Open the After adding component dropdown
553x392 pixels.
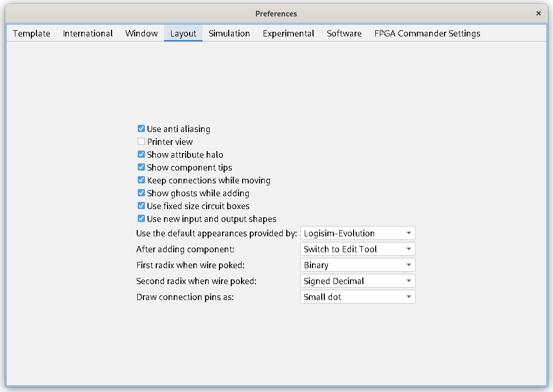(x=357, y=249)
